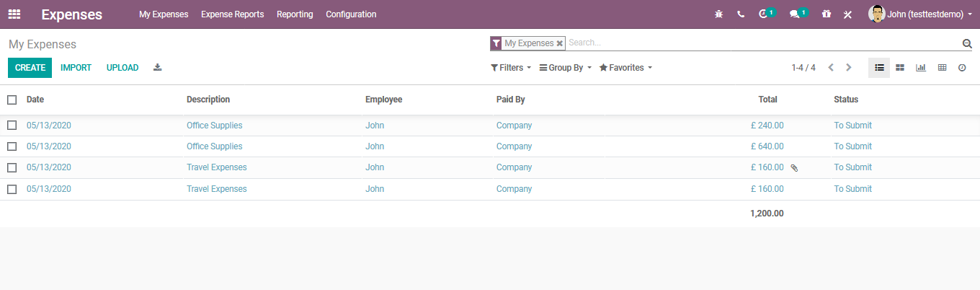This screenshot has width=980, height=290.
Task: Open the Expense Reports menu
Action: pyautogui.click(x=232, y=14)
